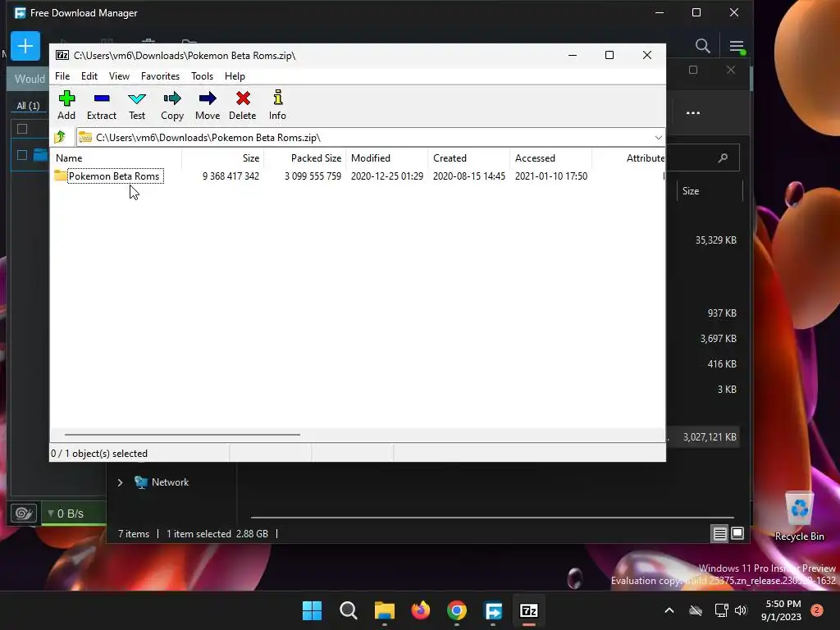The width and height of the screenshot is (840, 630).
Task: Sort by Size column in 7-Zip
Action: (223, 158)
